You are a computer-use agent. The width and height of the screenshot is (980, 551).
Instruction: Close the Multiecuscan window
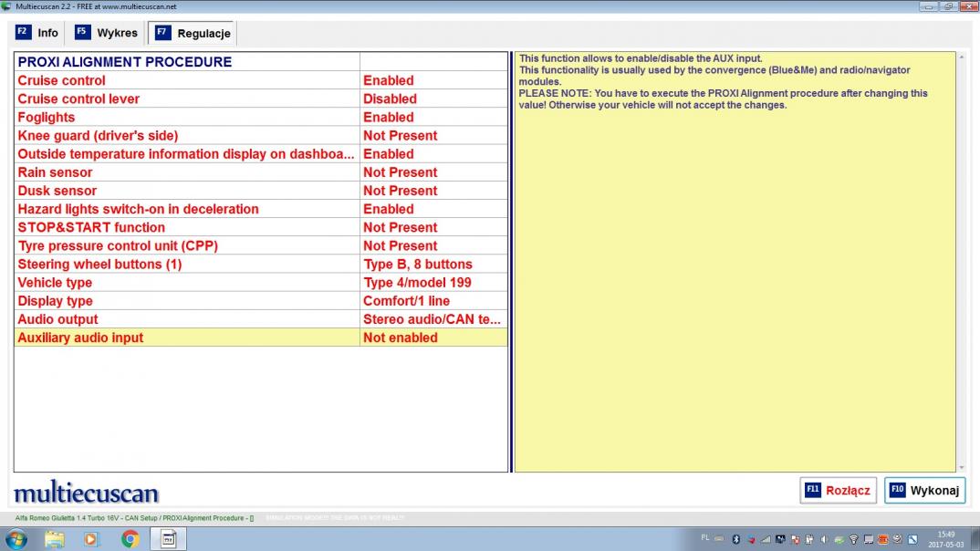(968, 6)
